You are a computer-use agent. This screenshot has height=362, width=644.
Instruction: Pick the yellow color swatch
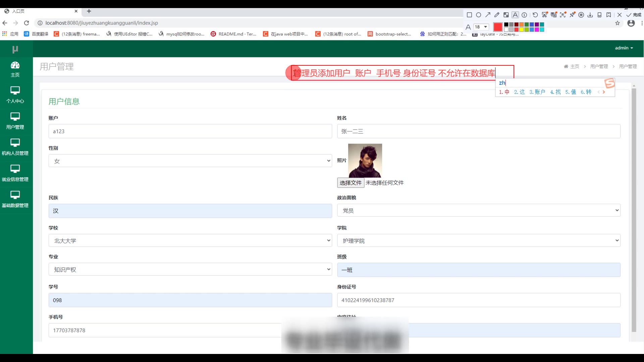[x=522, y=29]
